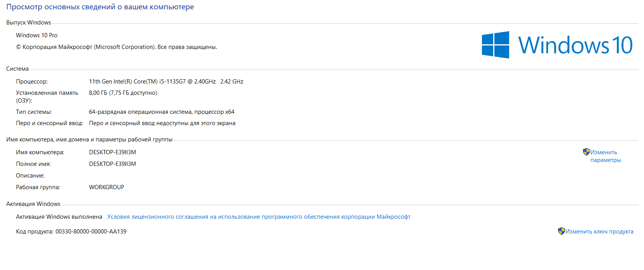Click the Имя компьютера label
644x270 pixels.
pos(40,152)
